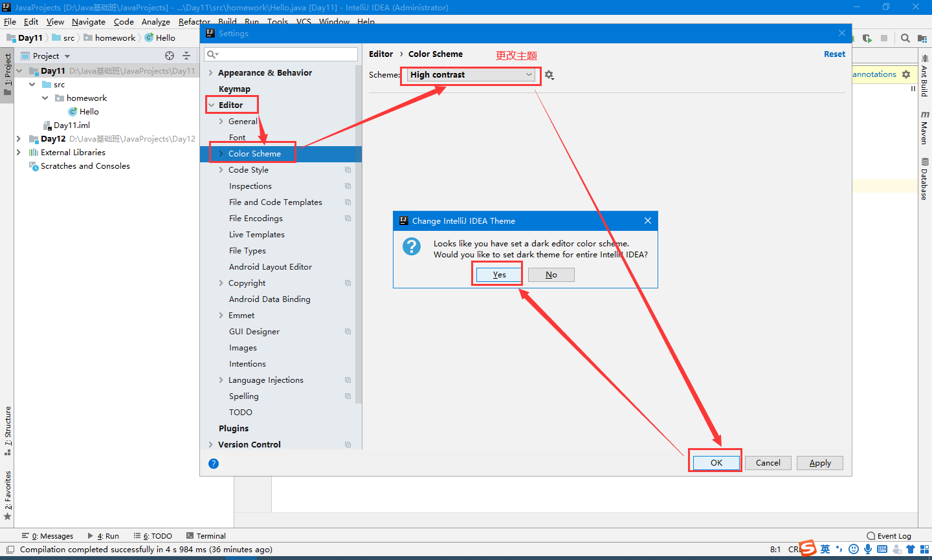The width and height of the screenshot is (932, 560).
Task: Click the collapse-all icon in Project panel
Action: pyautogui.click(x=186, y=56)
